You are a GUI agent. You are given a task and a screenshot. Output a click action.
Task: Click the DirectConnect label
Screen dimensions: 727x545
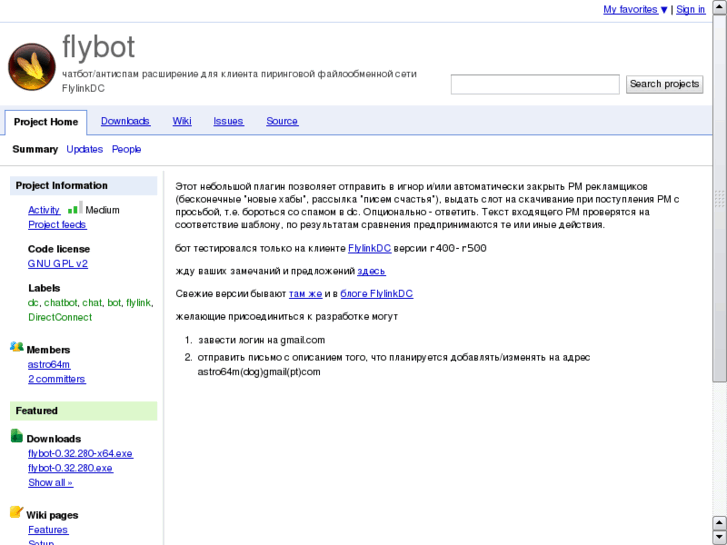click(x=60, y=317)
